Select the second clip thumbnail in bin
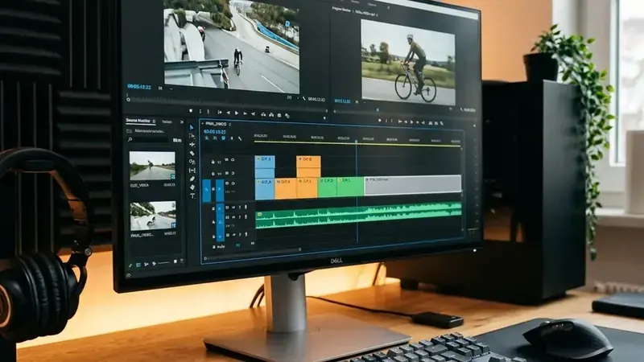 [x=153, y=216]
